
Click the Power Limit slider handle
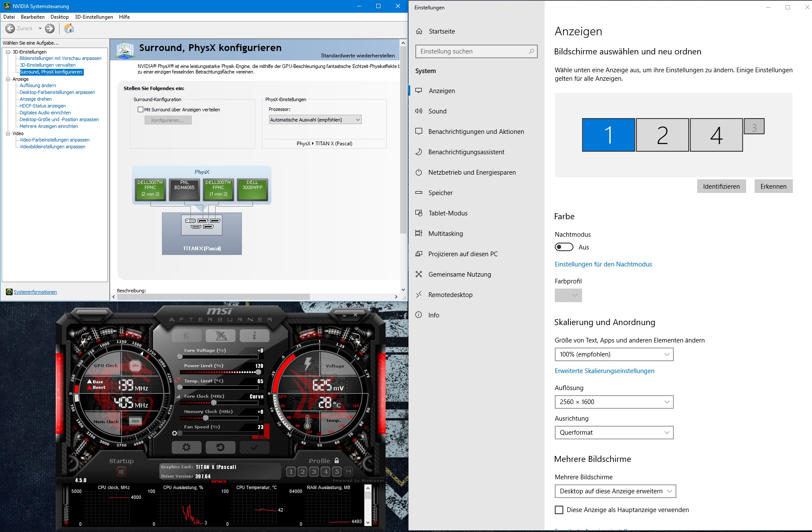pyautogui.click(x=258, y=372)
